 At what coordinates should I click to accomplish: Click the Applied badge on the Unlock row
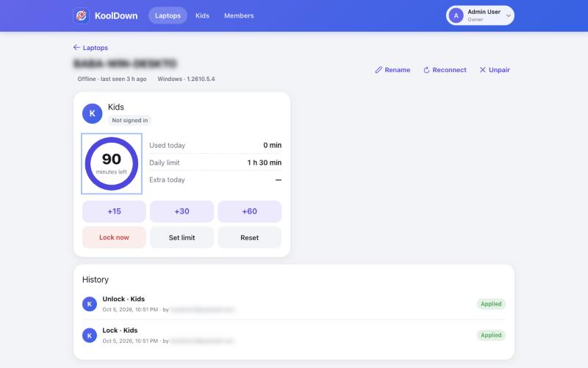click(x=491, y=304)
